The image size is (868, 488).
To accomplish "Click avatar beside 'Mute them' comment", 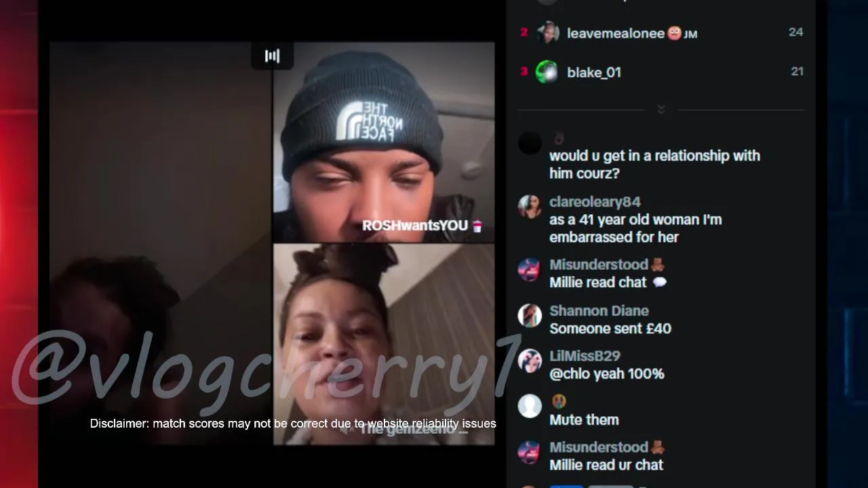I will pos(530,407).
